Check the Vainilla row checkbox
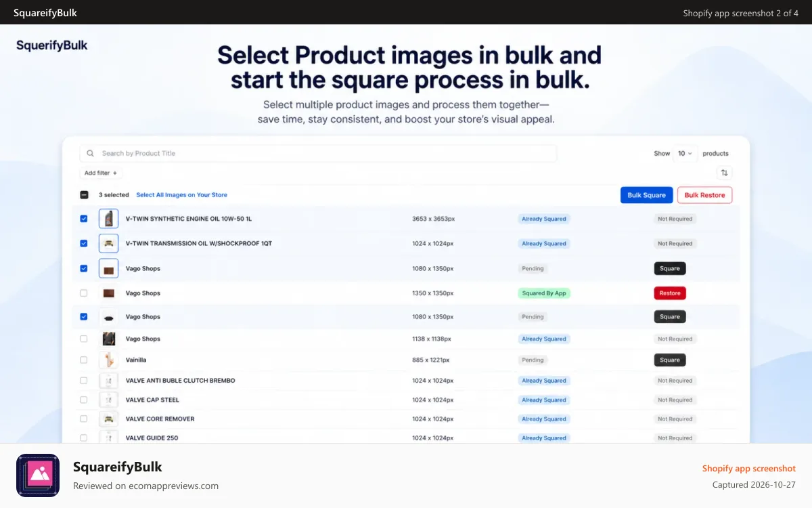 84,360
